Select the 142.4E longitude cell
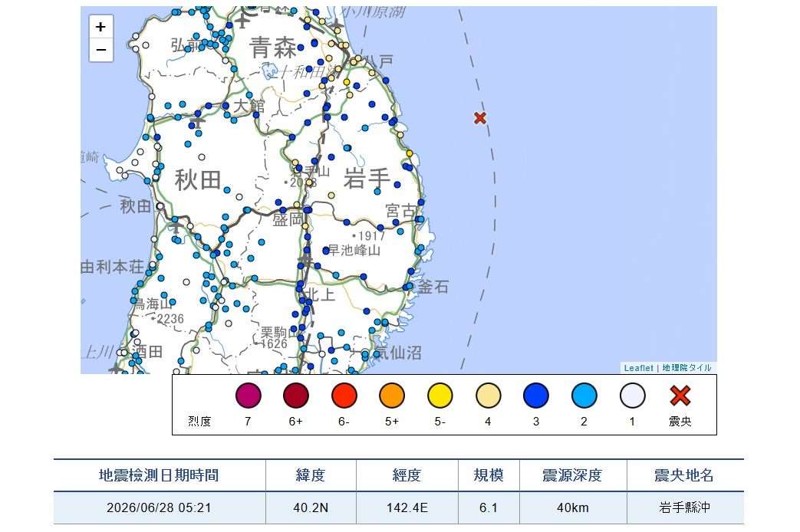 [x=407, y=508]
